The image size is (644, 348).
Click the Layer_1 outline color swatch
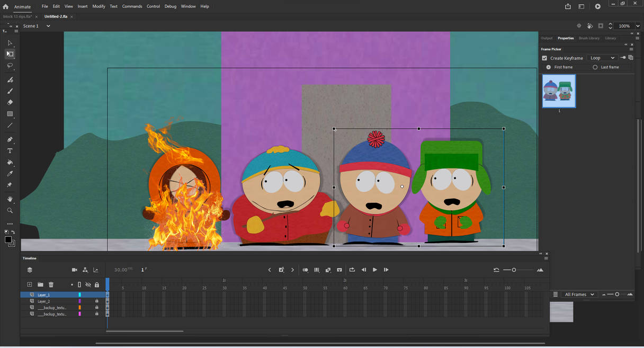79,295
